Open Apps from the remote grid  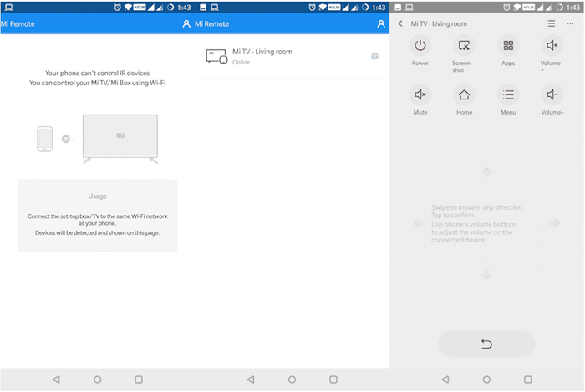[x=508, y=46]
